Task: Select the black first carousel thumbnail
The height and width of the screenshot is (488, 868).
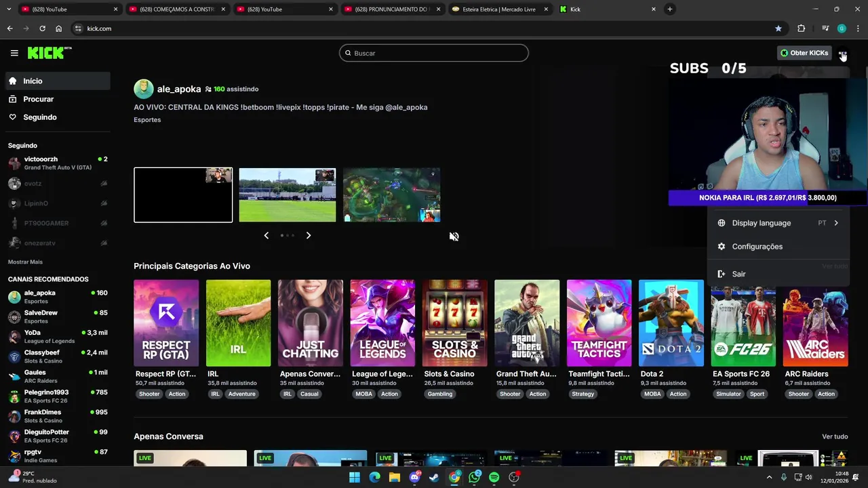Action: pos(183,195)
